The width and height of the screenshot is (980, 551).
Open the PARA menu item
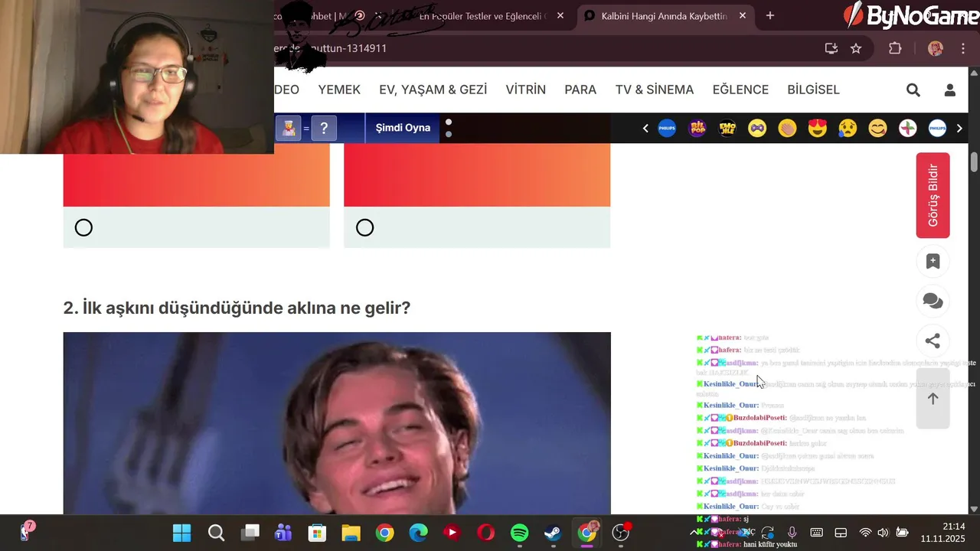pyautogui.click(x=580, y=90)
